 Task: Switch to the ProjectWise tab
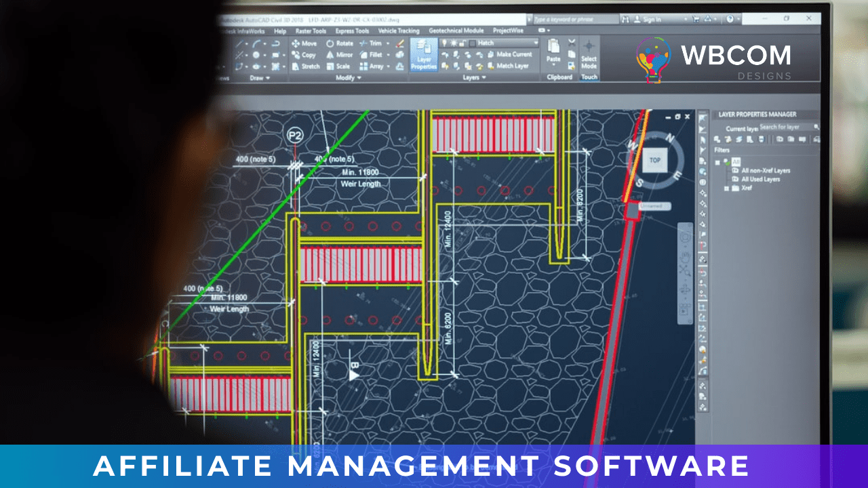tap(508, 30)
